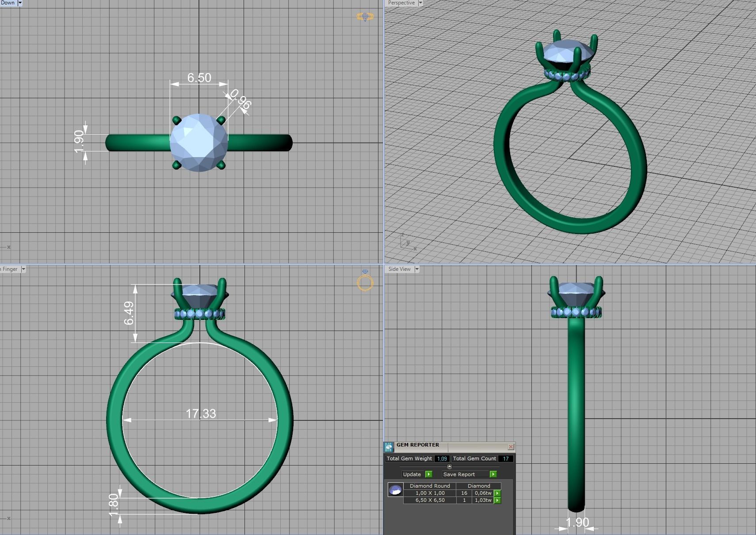Close the Gem Reporter panel
The height and width of the screenshot is (535, 756).
point(511,447)
